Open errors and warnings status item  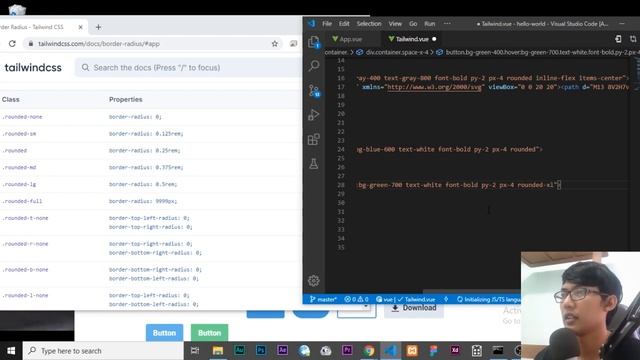point(356,299)
